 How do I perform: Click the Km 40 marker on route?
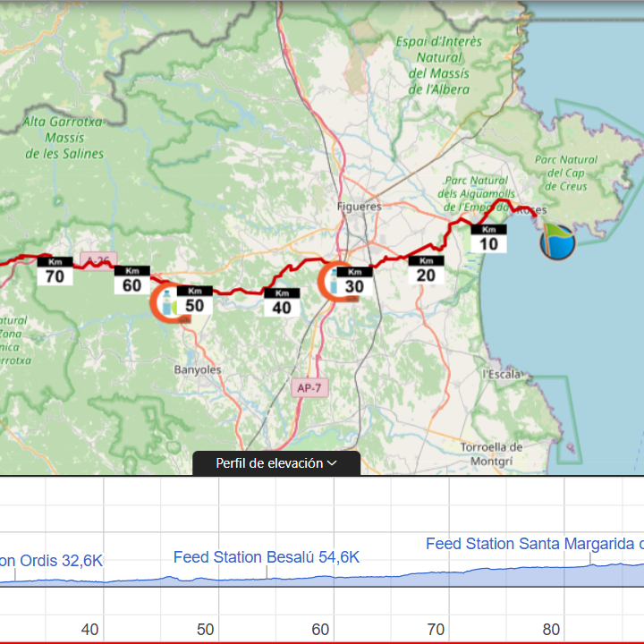pyautogui.click(x=282, y=302)
